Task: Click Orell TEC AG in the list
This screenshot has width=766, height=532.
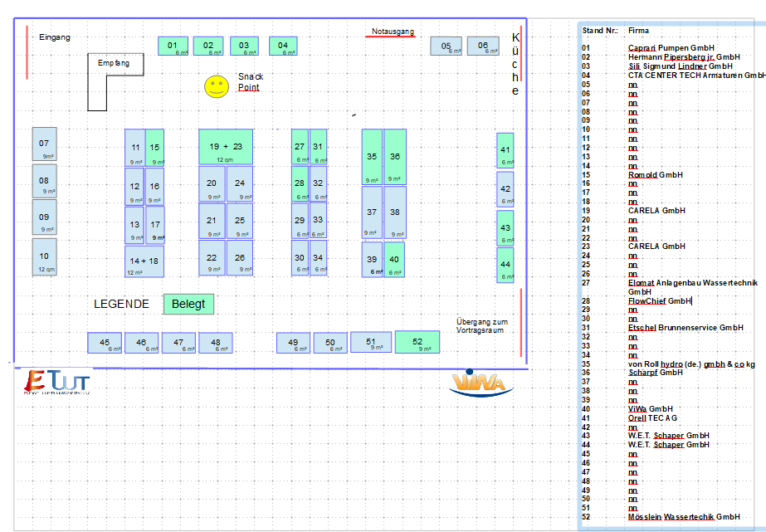Action: 652,418
